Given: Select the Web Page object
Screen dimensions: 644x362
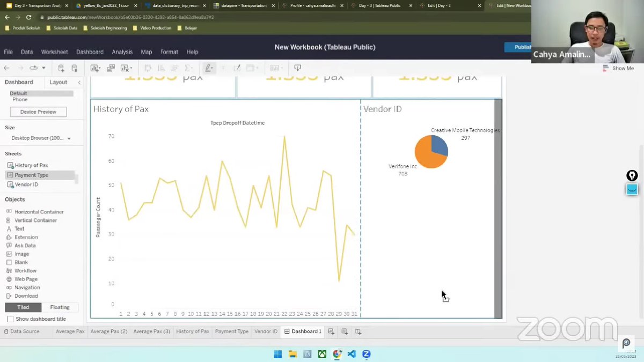Looking at the screenshot, I should (22, 279).
